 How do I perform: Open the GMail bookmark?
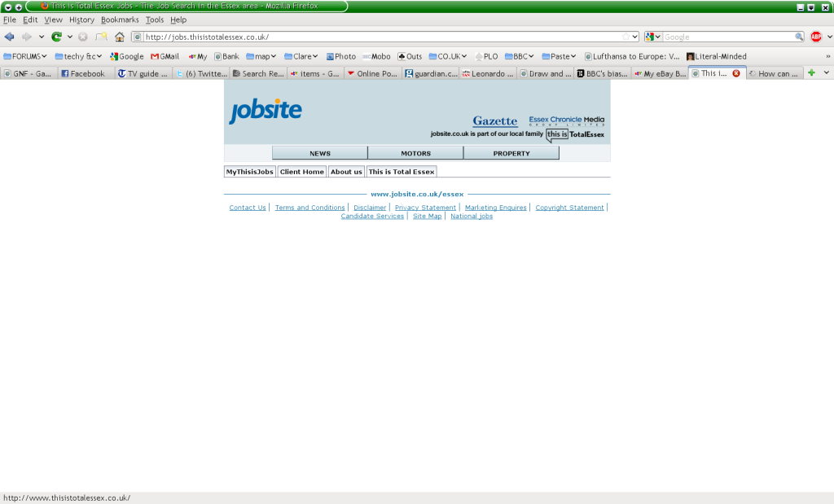165,56
